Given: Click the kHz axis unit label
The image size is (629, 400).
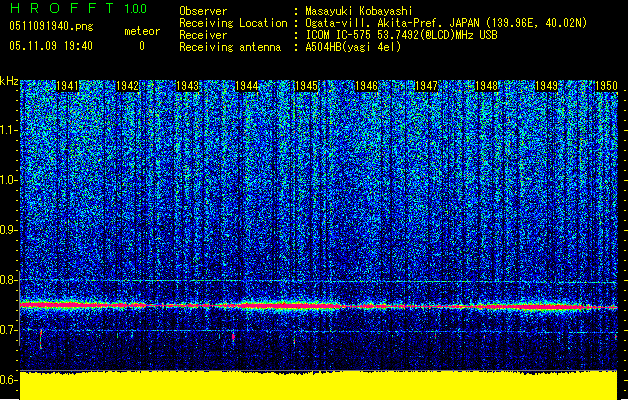Looking at the screenshot, I should (x=9, y=81).
